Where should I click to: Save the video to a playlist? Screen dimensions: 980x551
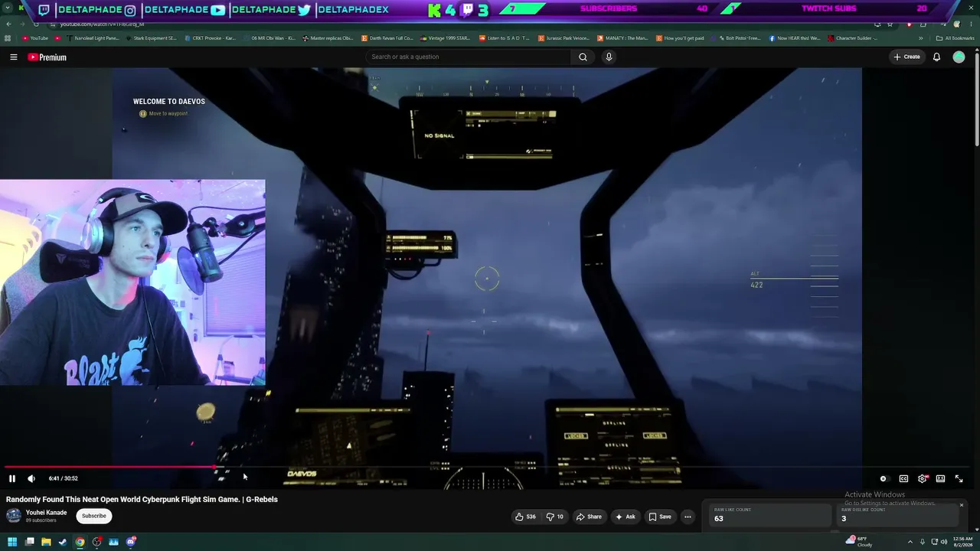point(660,517)
